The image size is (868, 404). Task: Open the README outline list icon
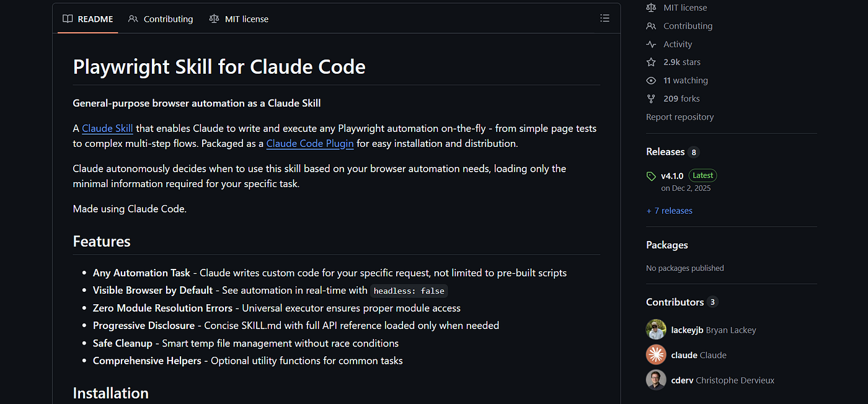click(x=604, y=19)
